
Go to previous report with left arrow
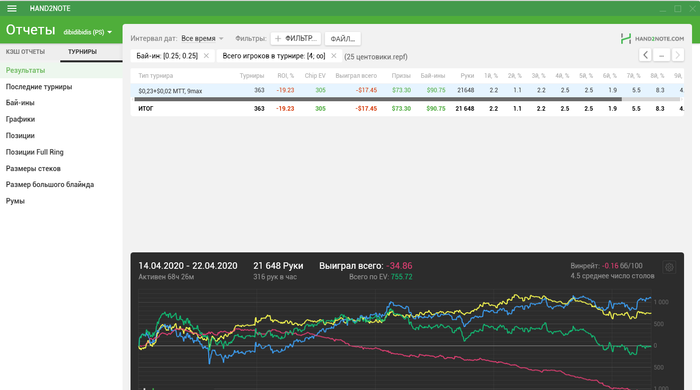click(645, 55)
